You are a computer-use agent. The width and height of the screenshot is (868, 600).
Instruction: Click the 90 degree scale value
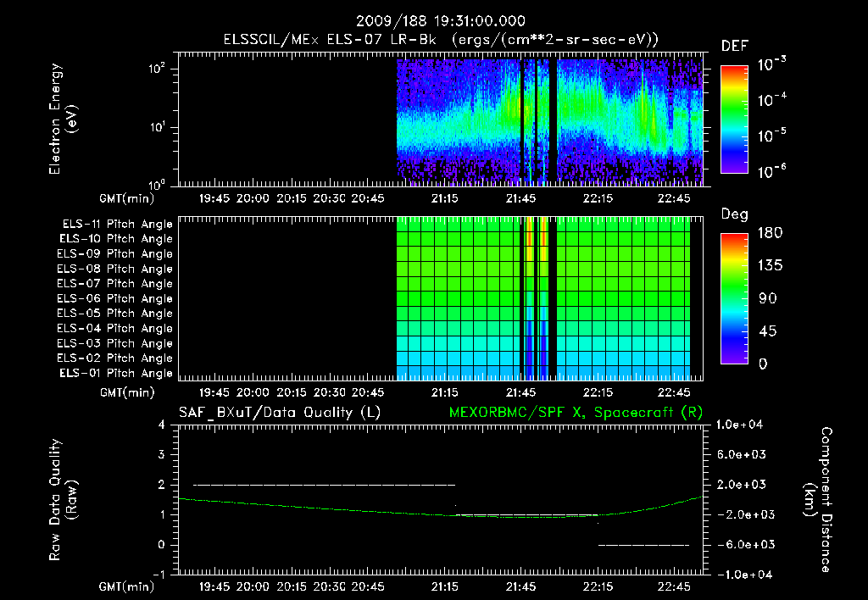[x=768, y=298]
